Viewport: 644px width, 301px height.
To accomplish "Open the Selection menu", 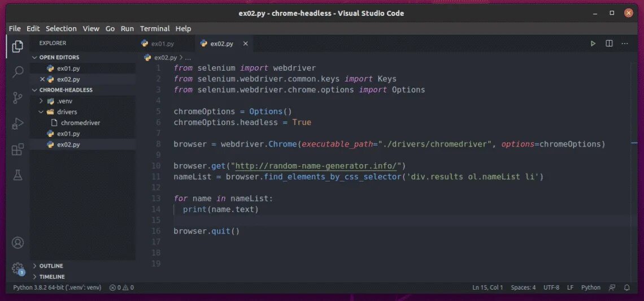I will [61, 28].
